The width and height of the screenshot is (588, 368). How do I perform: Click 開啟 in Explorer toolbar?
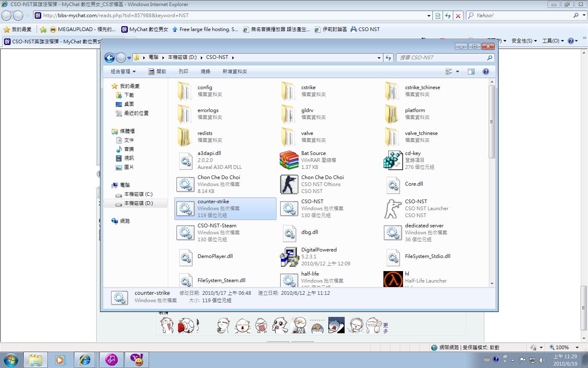click(x=157, y=72)
